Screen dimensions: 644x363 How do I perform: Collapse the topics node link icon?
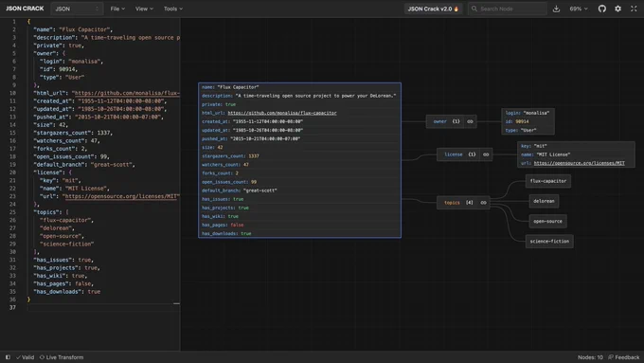tap(483, 203)
